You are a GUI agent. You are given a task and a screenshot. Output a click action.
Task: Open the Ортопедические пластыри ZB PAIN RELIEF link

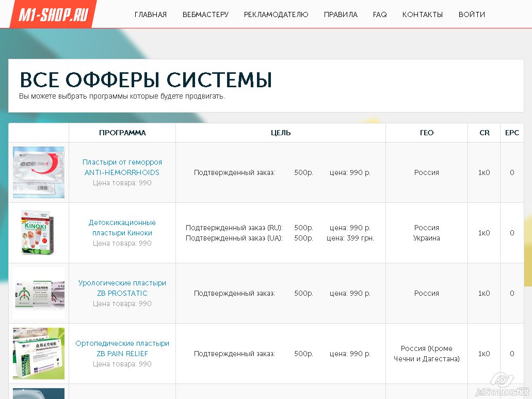(x=122, y=348)
